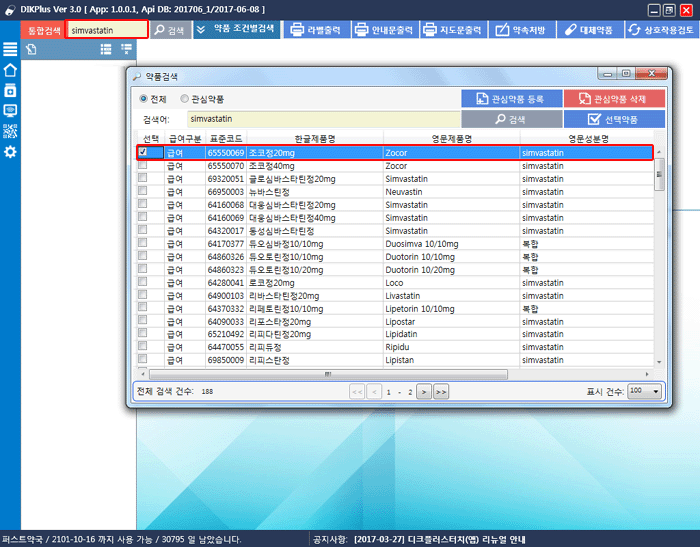Open 상호작용검토 refresh-arrows button
700x547 pixels.
point(661,30)
